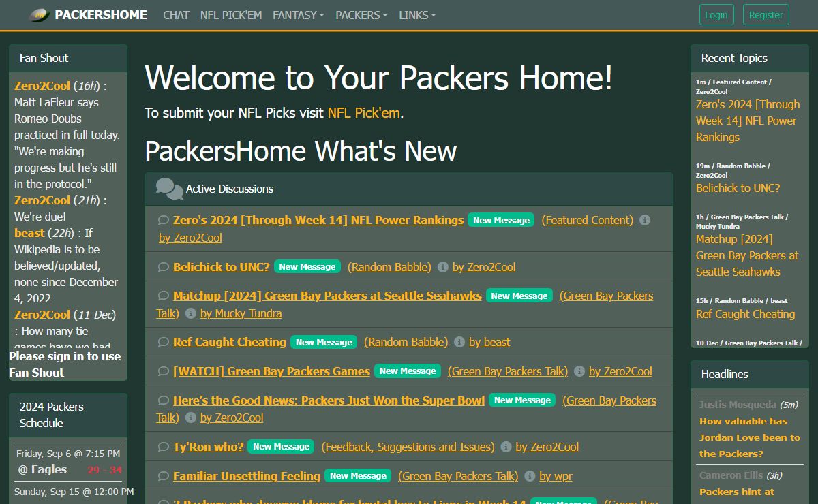Open by beast author link
The width and height of the screenshot is (818, 504).
[489, 342]
